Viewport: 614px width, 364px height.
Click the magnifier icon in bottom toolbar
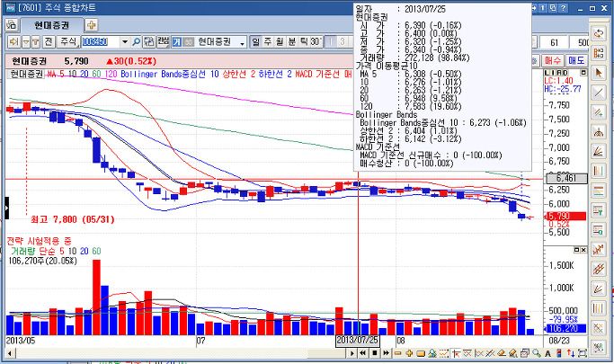coord(537,353)
